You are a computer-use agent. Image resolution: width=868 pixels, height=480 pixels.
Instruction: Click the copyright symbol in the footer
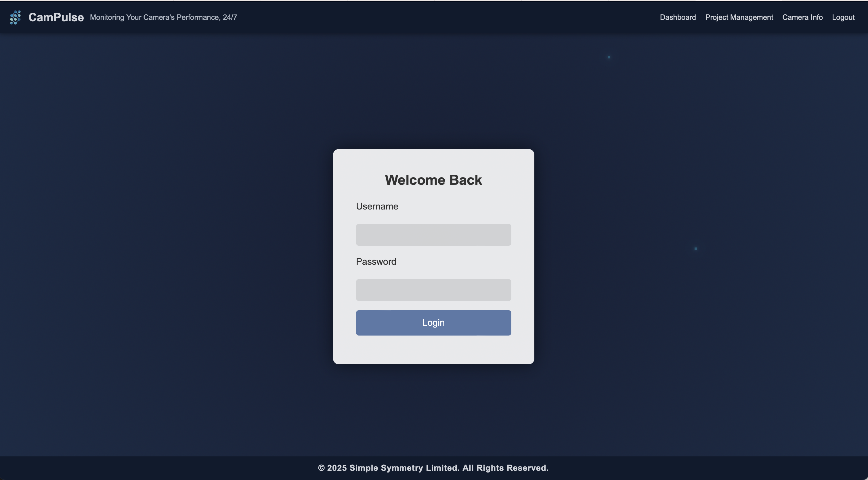coord(321,468)
